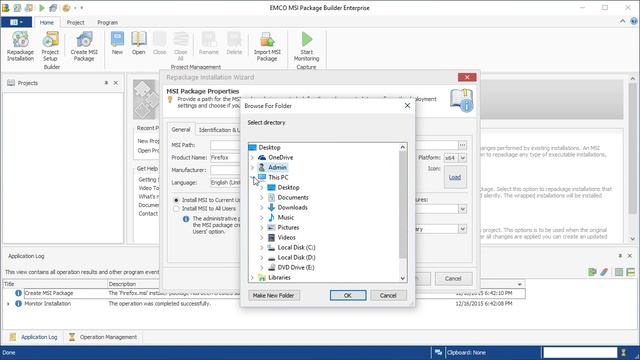Screen dimensions: 640x360
Task: Select Install MSI to All Users option
Action: tap(176, 209)
